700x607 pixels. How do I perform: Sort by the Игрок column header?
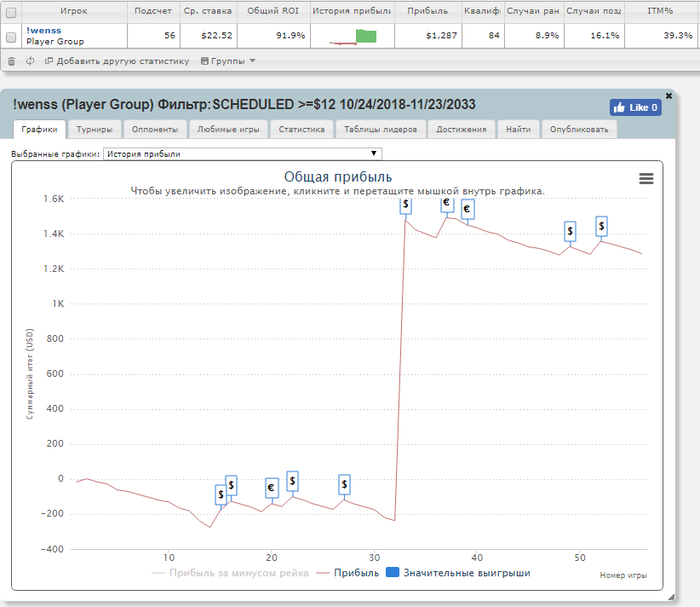point(74,11)
